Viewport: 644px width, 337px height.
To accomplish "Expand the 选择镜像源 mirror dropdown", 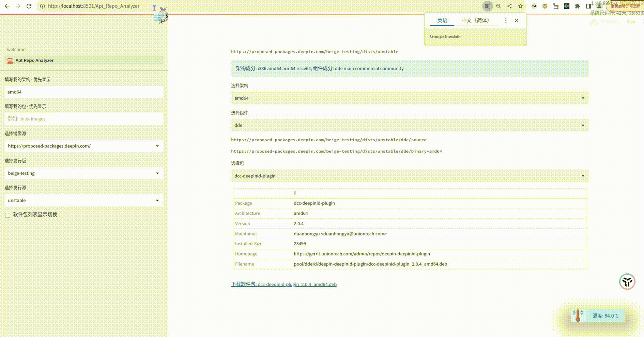I will pos(84,146).
